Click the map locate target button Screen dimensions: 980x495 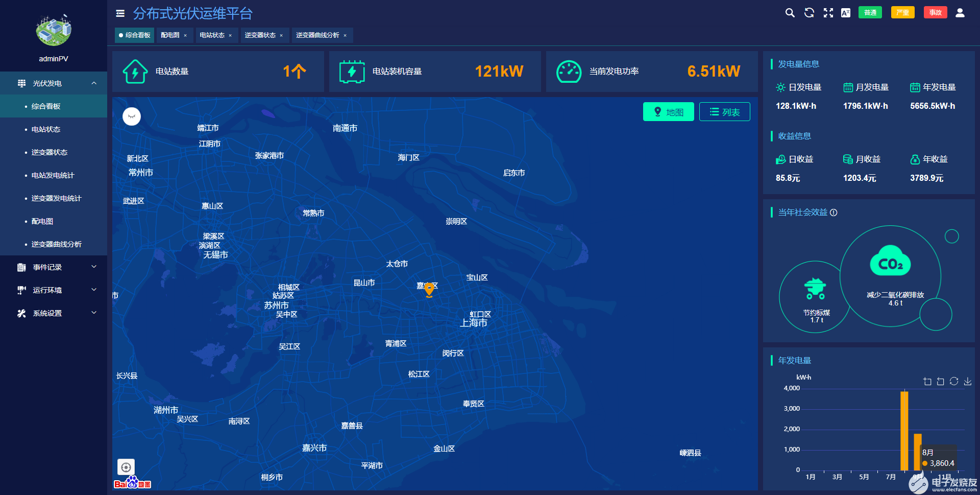point(126,467)
